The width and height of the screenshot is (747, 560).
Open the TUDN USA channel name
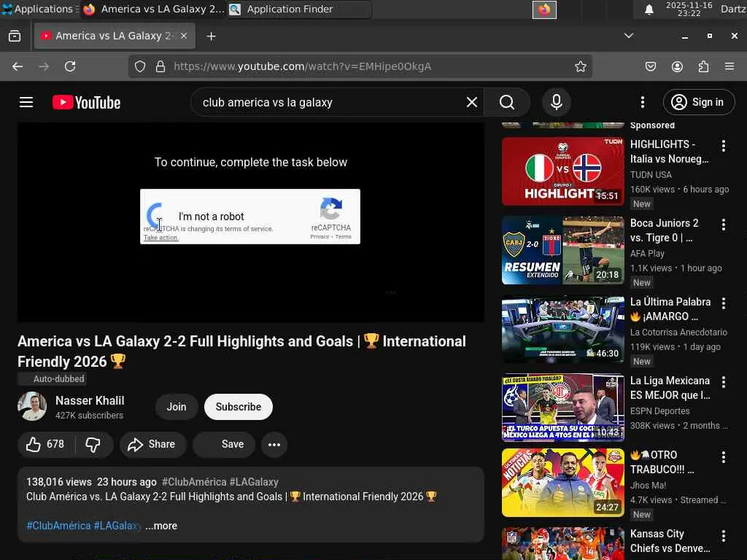pyautogui.click(x=651, y=175)
